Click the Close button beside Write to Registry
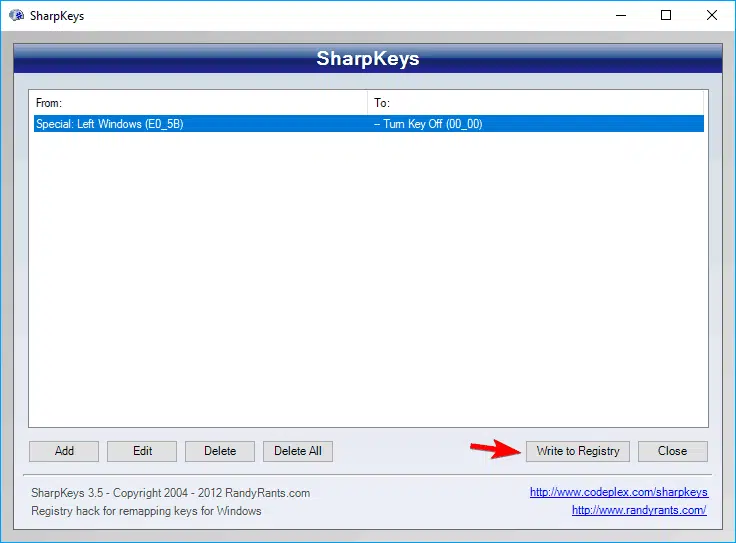Viewport: 736px width, 543px height. (x=672, y=451)
